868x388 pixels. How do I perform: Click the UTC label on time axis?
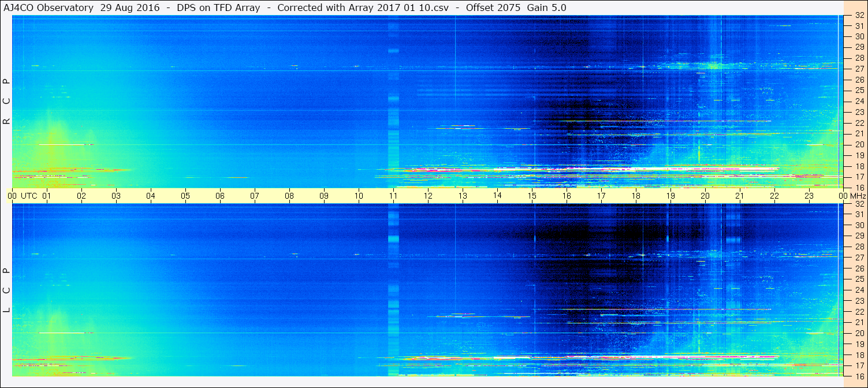29,196
